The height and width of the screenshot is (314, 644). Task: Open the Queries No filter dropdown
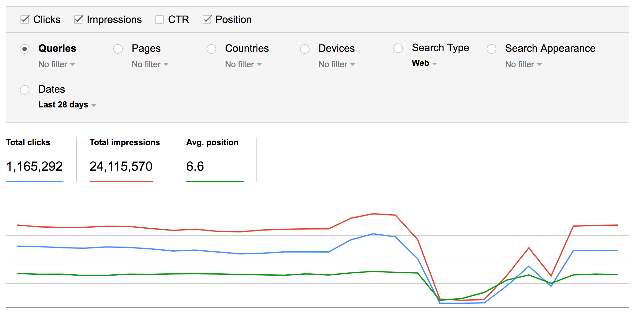pos(56,64)
